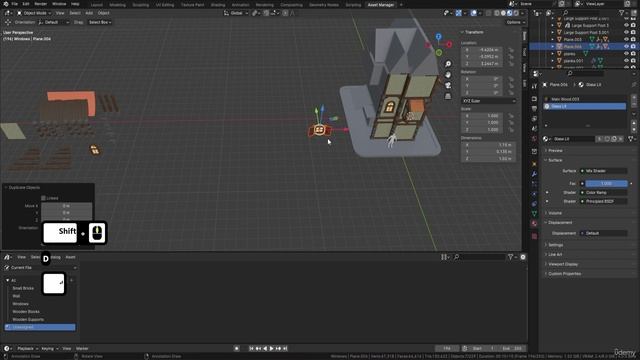640x360 pixels.
Task: Click the blue Z axis gizmo ball
Action: [438, 37]
